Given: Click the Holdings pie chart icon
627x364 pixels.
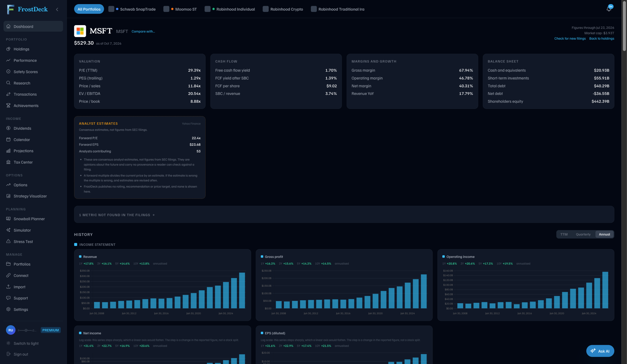Looking at the screenshot, I should click(8, 49).
